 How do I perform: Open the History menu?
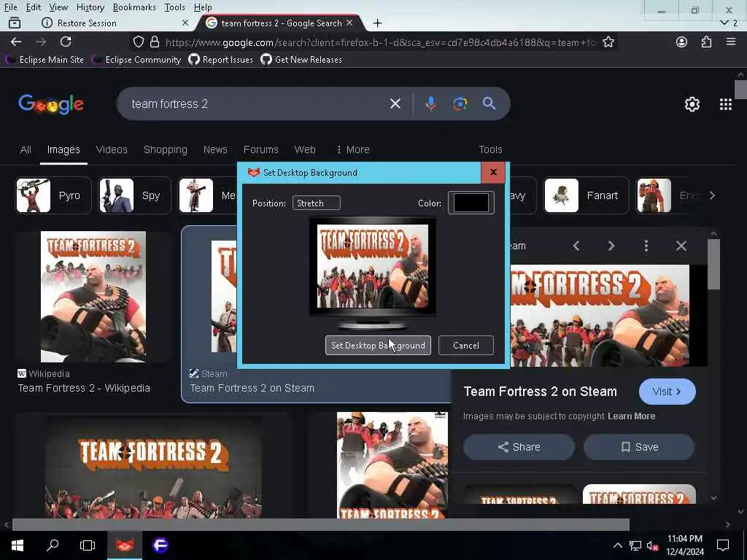click(90, 7)
